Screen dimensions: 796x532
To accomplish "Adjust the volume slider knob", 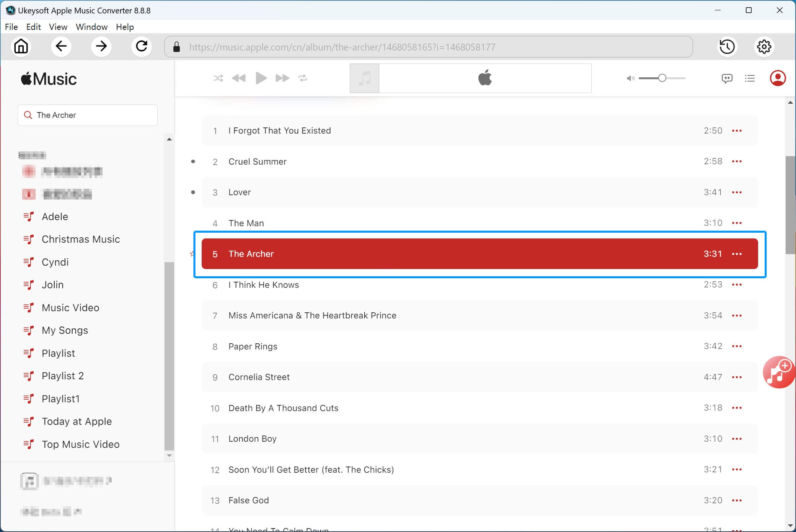I will (662, 78).
